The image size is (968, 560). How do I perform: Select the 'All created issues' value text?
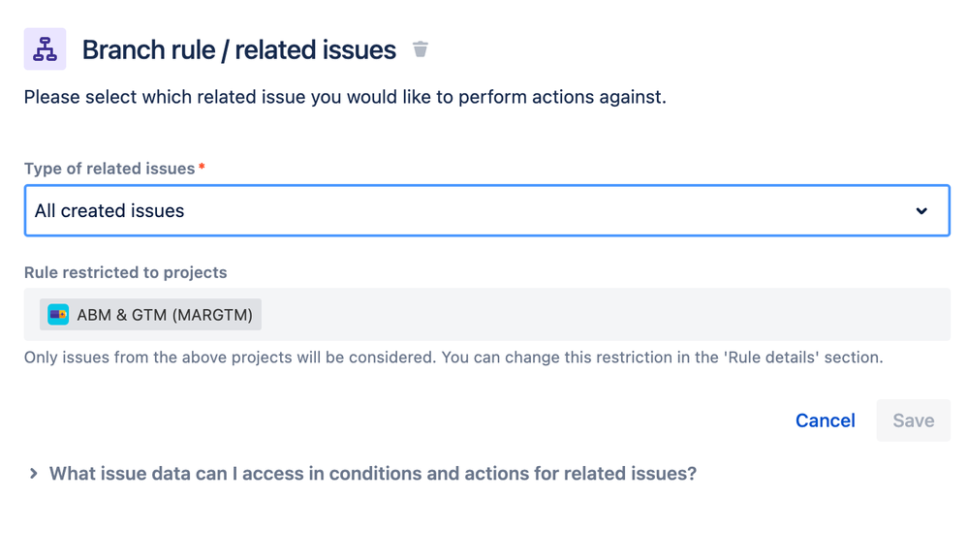coord(109,210)
